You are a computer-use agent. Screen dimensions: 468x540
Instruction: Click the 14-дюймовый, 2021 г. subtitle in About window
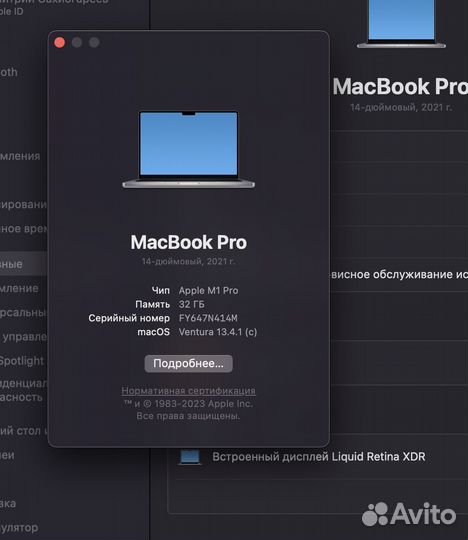(x=188, y=261)
